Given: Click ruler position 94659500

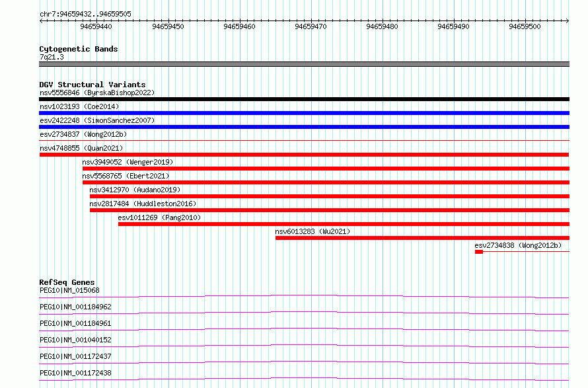Looking at the screenshot, I should (x=525, y=26).
